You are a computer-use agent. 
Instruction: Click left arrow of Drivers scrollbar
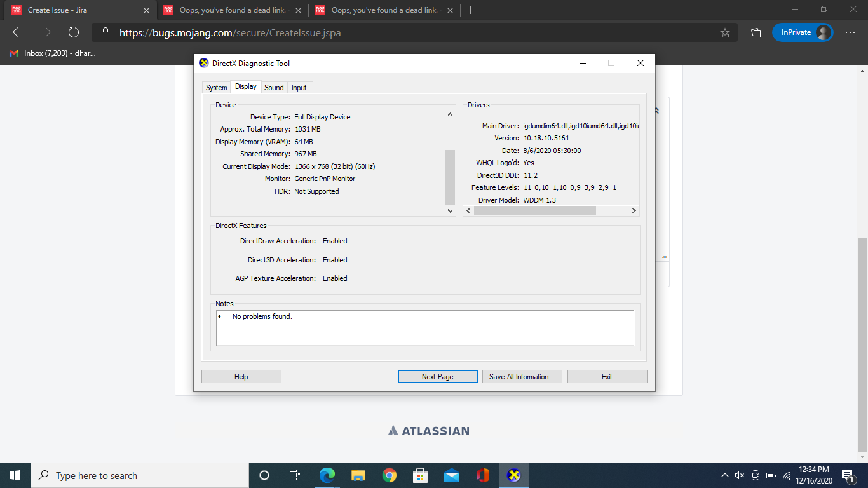point(468,210)
